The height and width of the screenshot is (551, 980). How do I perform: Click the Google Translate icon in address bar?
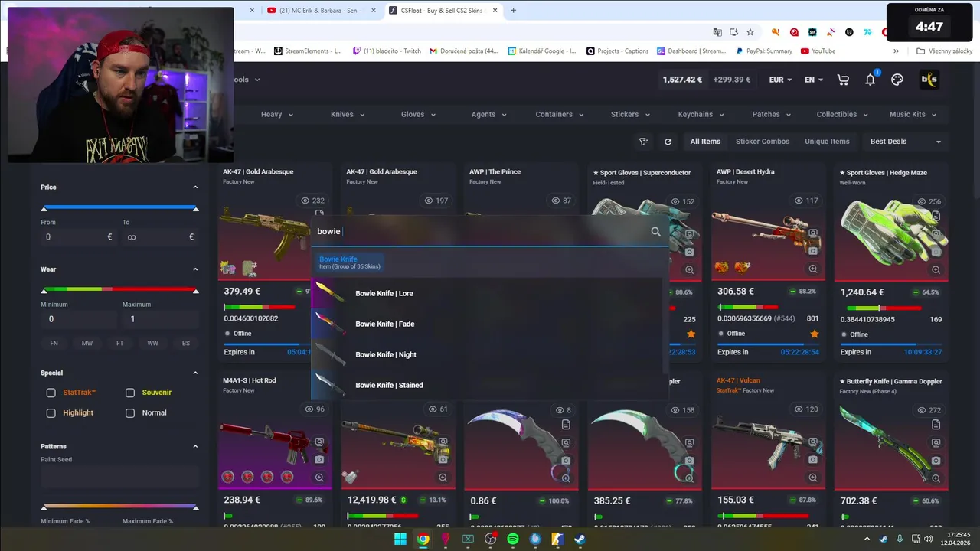(x=717, y=32)
